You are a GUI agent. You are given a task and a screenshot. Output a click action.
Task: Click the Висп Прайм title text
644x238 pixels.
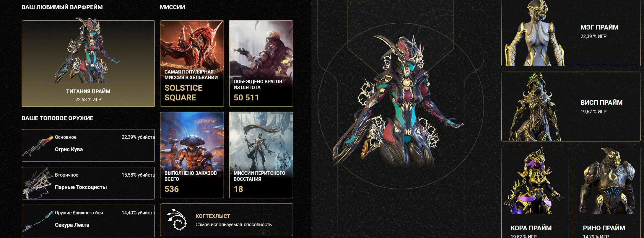pos(601,102)
